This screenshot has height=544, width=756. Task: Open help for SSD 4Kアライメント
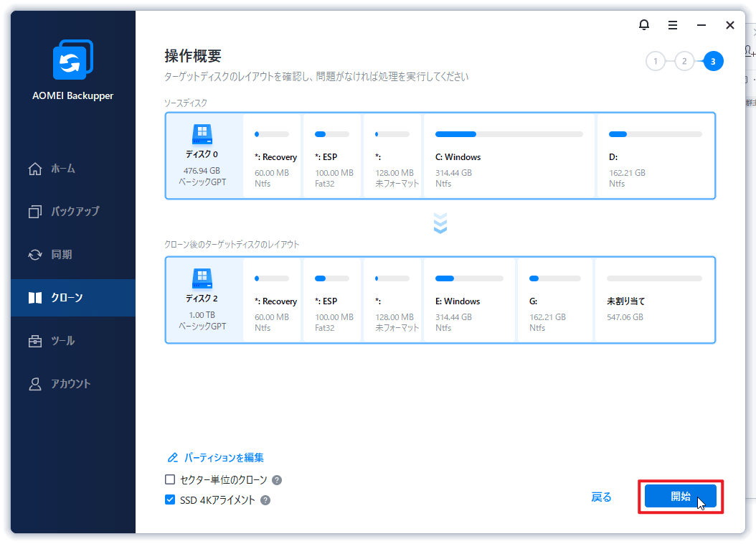265,500
